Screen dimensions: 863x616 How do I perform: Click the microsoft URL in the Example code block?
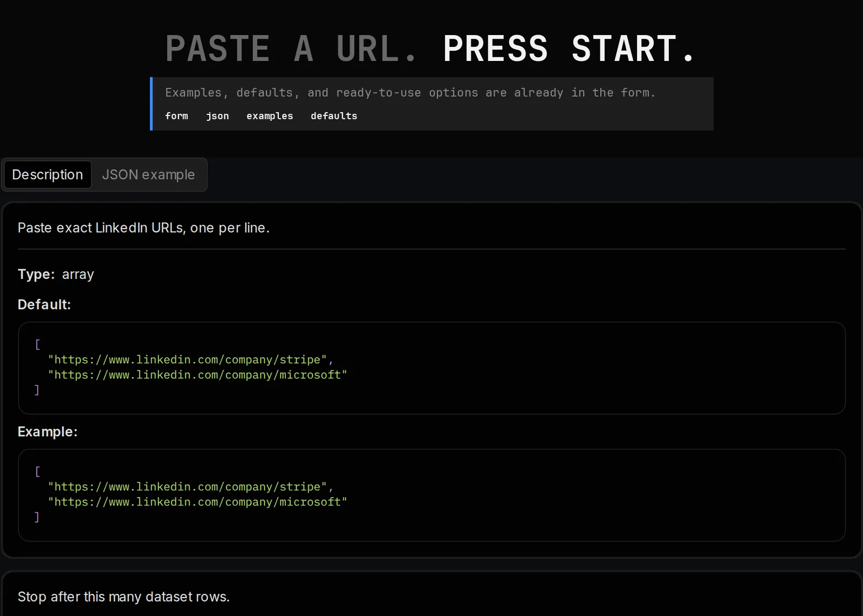[197, 502]
